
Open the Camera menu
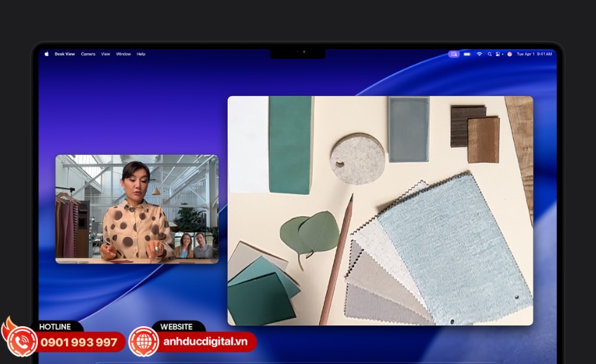click(88, 54)
